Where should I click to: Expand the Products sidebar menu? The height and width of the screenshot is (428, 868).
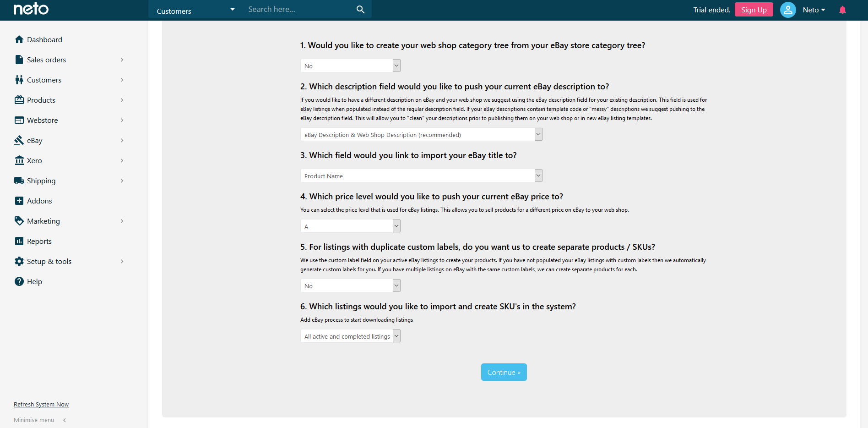click(x=70, y=100)
